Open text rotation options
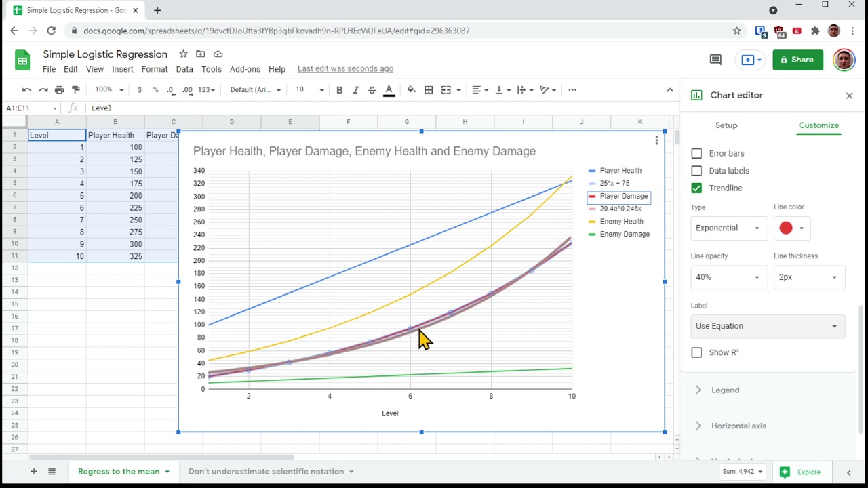This screenshot has width=868, height=488. [547, 89]
